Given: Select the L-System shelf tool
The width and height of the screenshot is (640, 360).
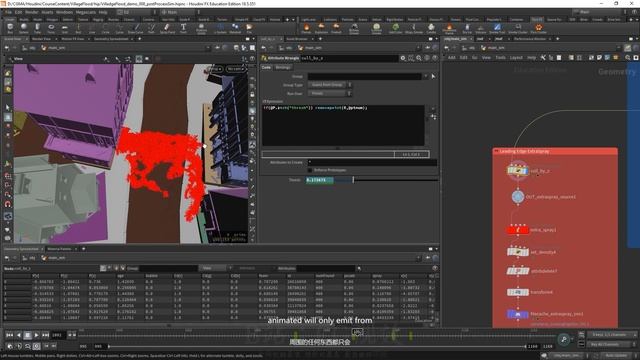Looking at the screenshot, I should point(220,28).
